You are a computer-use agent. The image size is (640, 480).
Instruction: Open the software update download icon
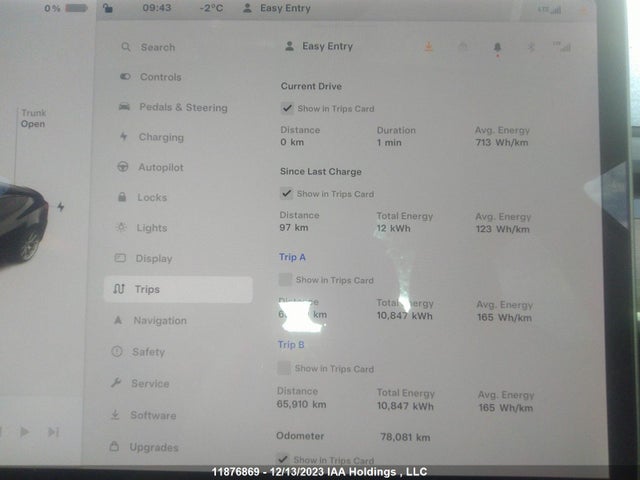click(x=428, y=47)
